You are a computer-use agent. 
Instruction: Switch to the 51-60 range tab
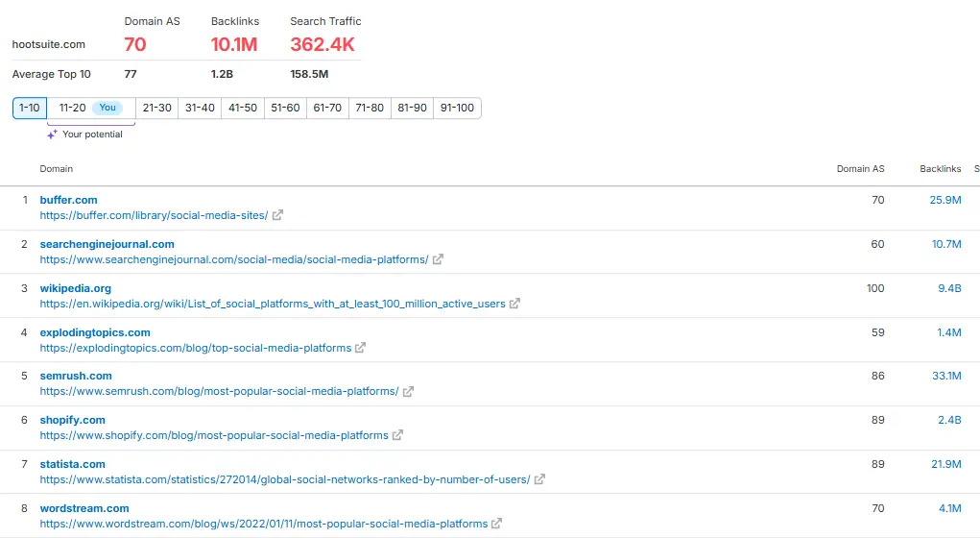click(x=285, y=108)
